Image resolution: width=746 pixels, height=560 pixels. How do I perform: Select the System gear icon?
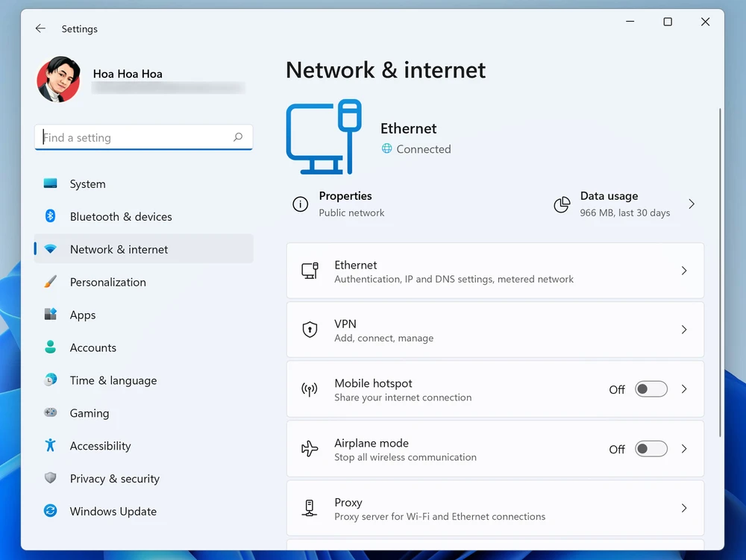pos(50,183)
